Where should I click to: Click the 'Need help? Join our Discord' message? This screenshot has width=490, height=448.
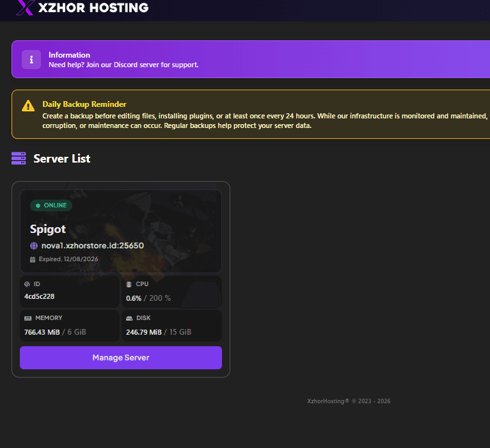point(123,65)
